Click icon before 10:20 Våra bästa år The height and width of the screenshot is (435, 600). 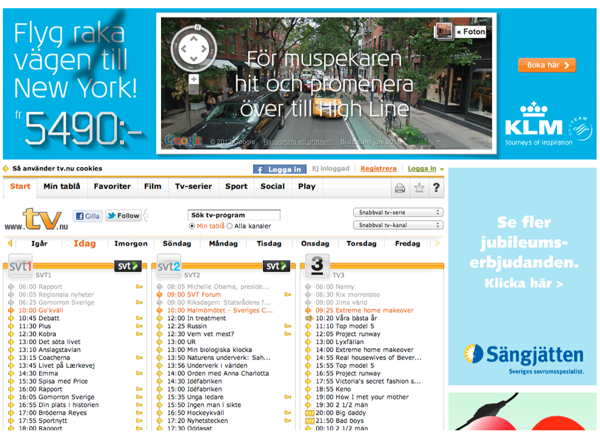click(x=309, y=318)
